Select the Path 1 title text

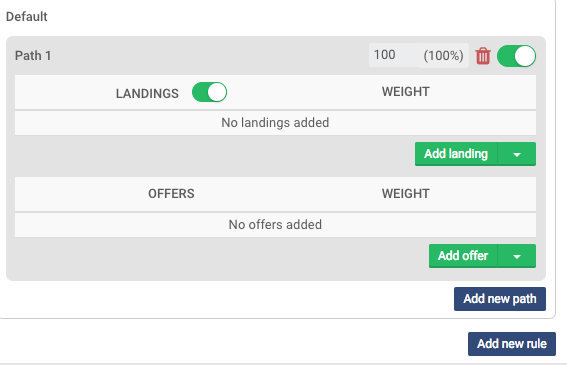(x=33, y=56)
